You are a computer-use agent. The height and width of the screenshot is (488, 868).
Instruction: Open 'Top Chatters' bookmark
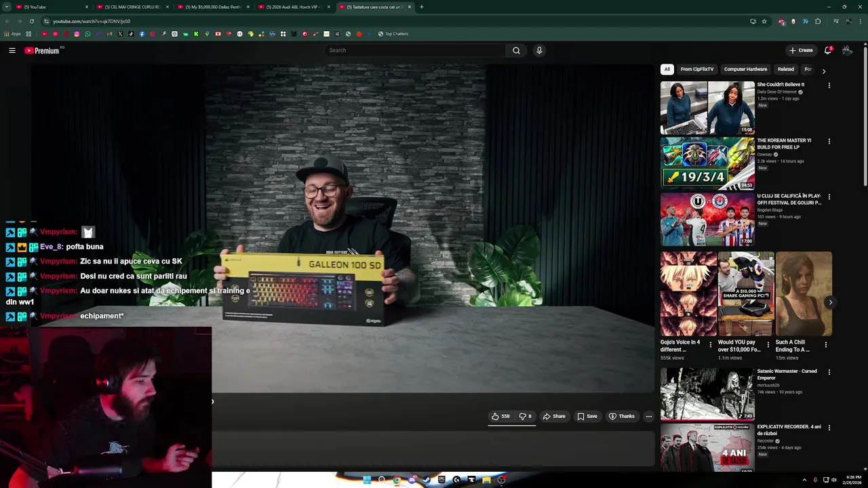tap(393, 34)
